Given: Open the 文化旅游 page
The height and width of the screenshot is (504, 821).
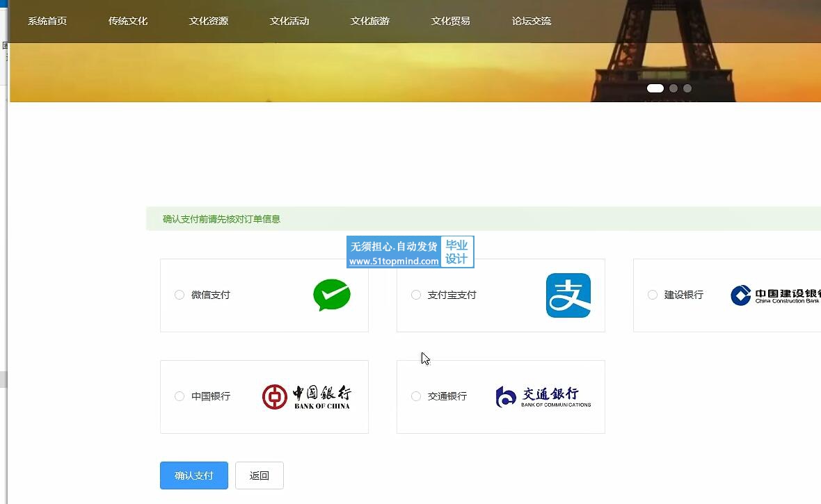Looking at the screenshot, I should [369, 21].
